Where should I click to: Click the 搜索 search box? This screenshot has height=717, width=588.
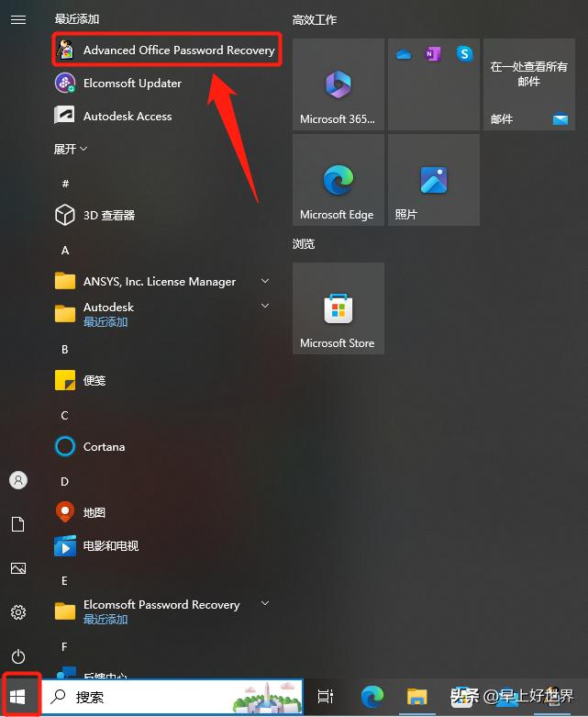(172, 697)
